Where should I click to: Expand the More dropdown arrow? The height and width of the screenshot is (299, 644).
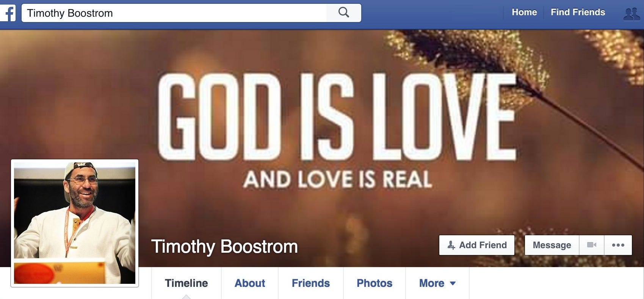pyautogui.click(x=453, y=283)
